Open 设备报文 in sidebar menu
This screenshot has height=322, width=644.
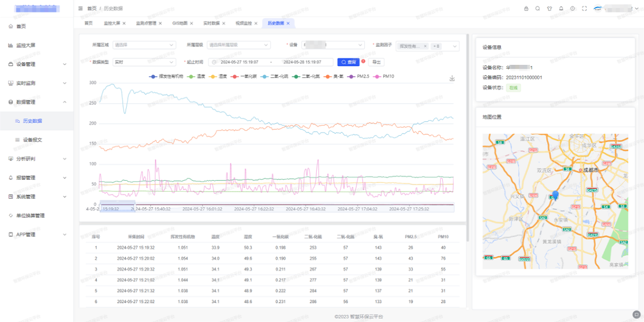(32, 140)
